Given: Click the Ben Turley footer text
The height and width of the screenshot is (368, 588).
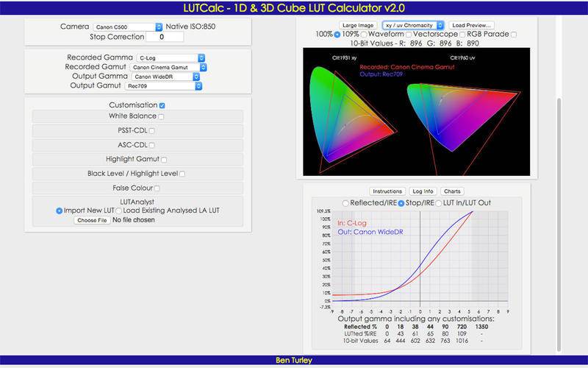Looking at the screenshot, I should [294, 361].
